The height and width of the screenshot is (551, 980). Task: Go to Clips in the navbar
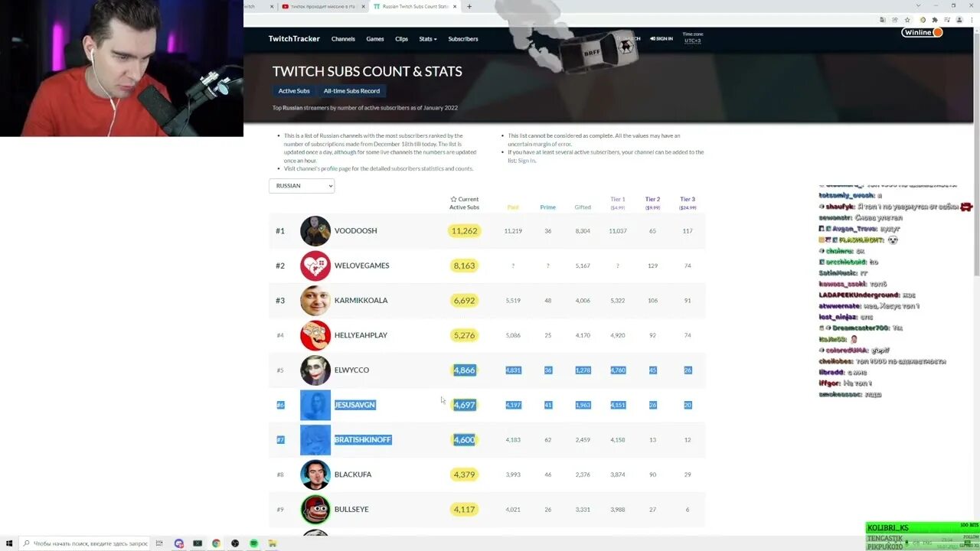[401, 39]
